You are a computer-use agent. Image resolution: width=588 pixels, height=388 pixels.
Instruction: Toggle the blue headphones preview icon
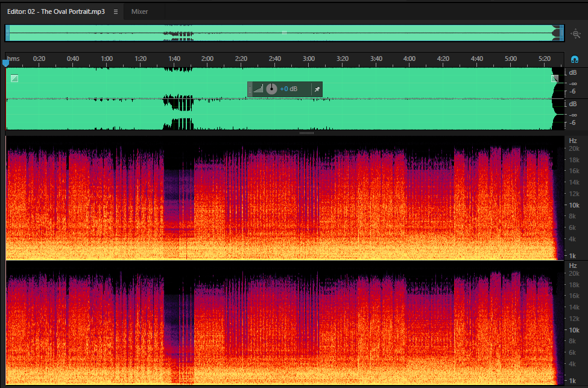575,59
